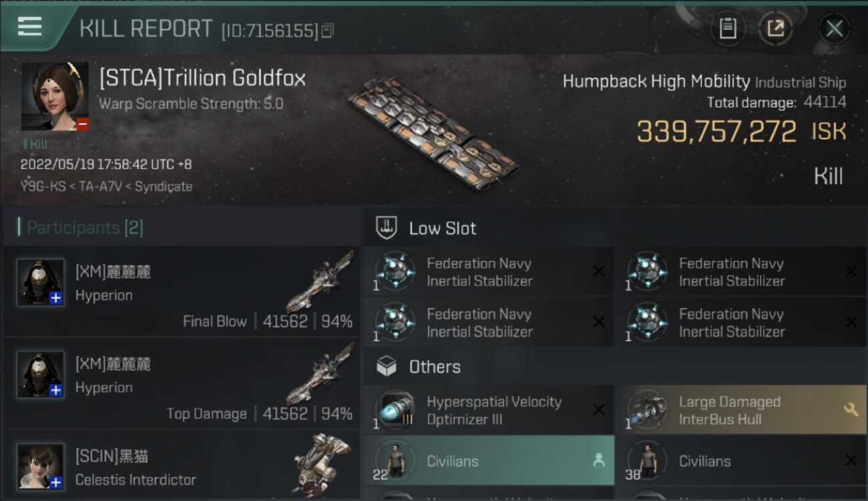This screenshot has height=501, width=868.
Task: Close the kill report window
Action: (834, 29)
